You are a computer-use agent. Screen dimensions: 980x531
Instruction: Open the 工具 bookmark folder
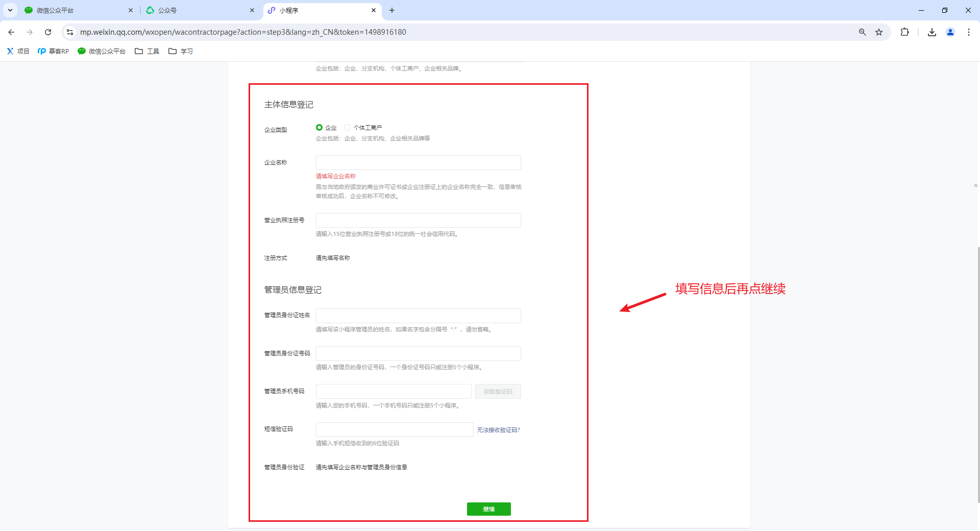pyautogui.click(x=147, y=51)
